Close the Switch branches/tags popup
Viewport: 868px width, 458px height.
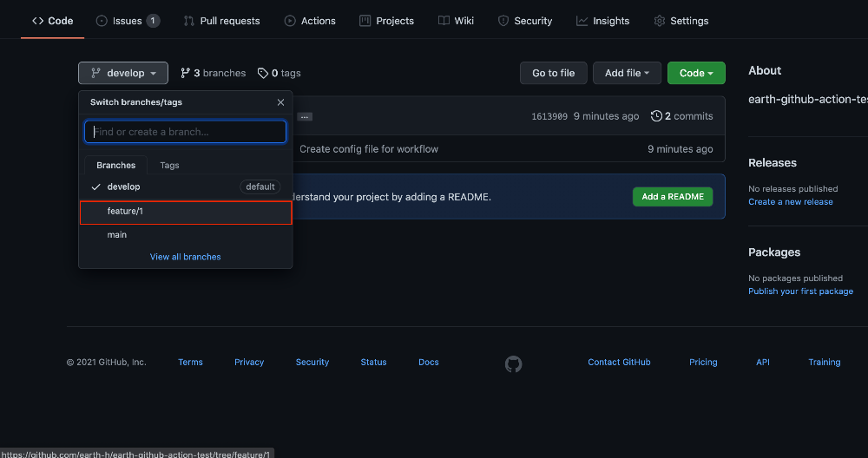[x=280, y=102]
